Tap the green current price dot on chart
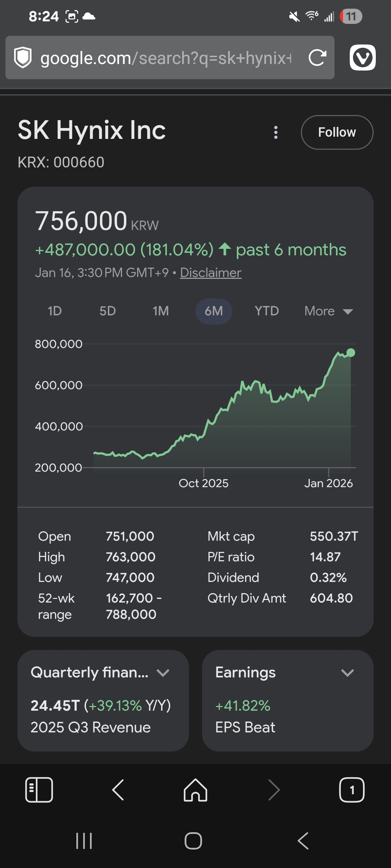Image resolution: width=391 pixels, height=868 pixels. (351, 353)
